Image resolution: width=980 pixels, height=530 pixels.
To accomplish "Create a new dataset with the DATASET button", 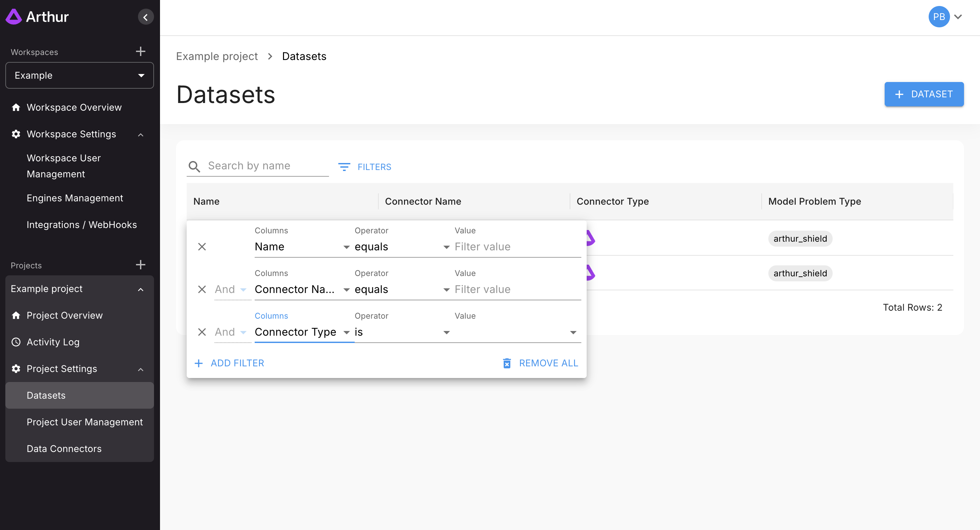I will coord(924,94).
